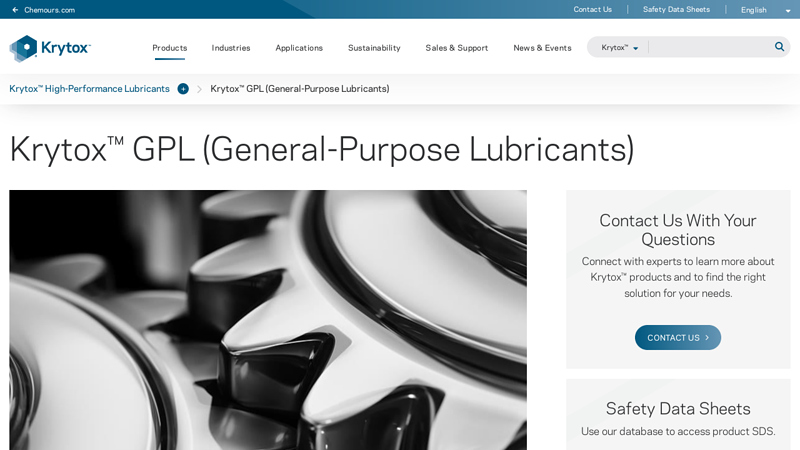Viewport: 800px width, 450px height.
Task: Go back via the Chemours.com arrow icon
Action: 15,10
